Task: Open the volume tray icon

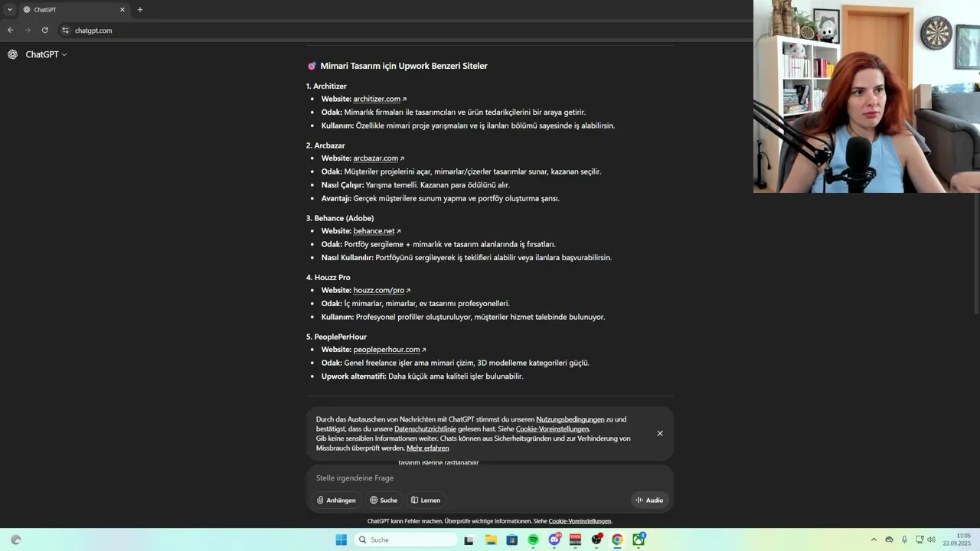Action: [932, 540]
